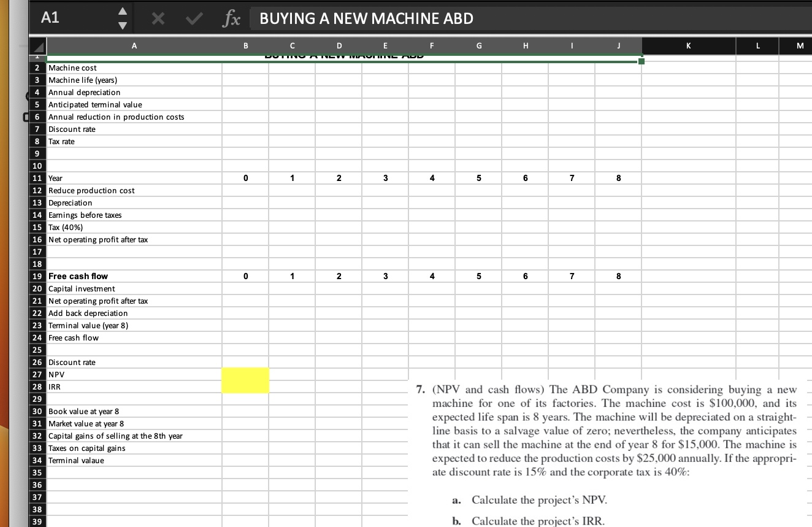This screenshot has height=527, width=812.
Task: Click 'Annual reduction in production costs' cell
Action: (x=134, y=117)
